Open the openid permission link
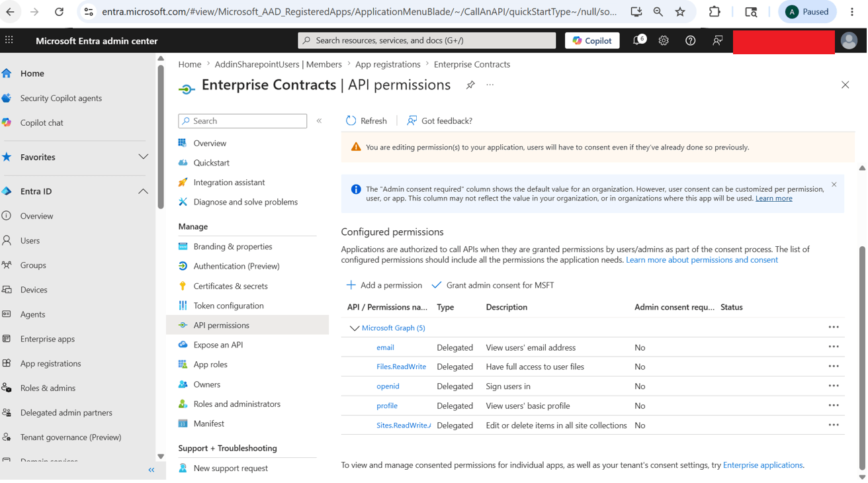This screenshot has width=868, height=483. click(x=388, y=386)
